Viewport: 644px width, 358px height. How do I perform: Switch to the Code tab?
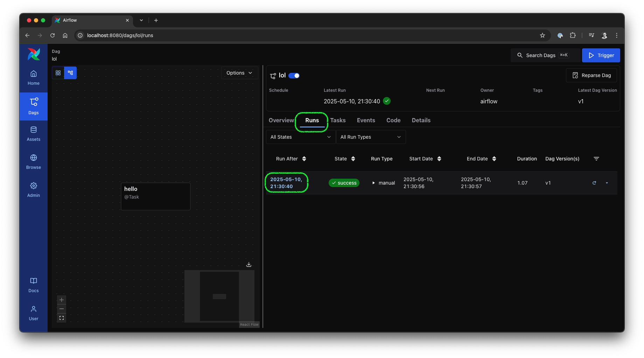(x=393, y=120)
